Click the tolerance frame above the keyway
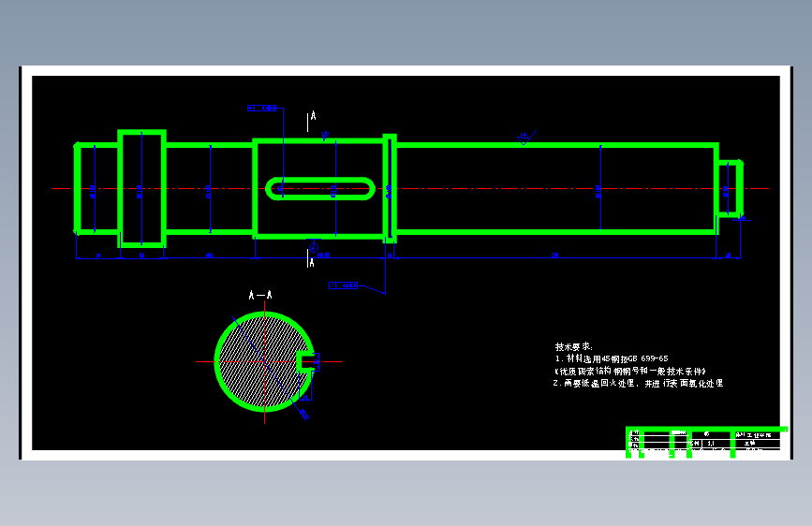 click(262, 109)
